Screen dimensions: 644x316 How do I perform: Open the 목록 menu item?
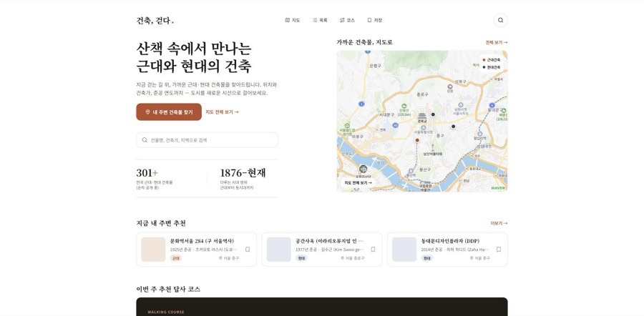(x=320, y=20)
